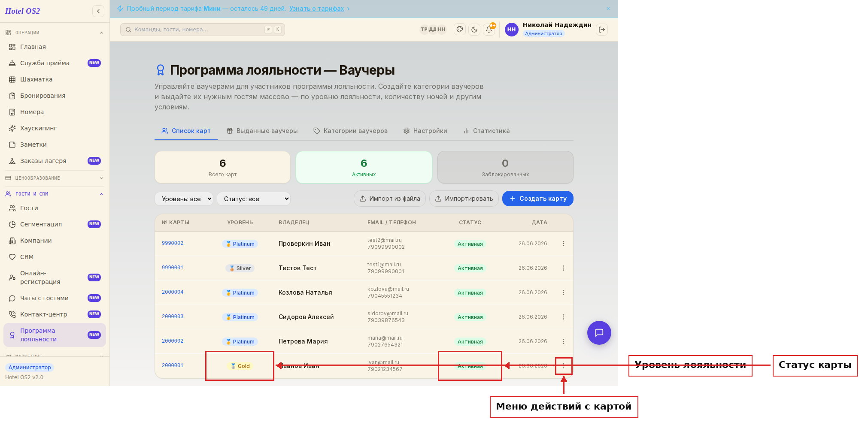Click Создать карту button

(x=538, y=199)
